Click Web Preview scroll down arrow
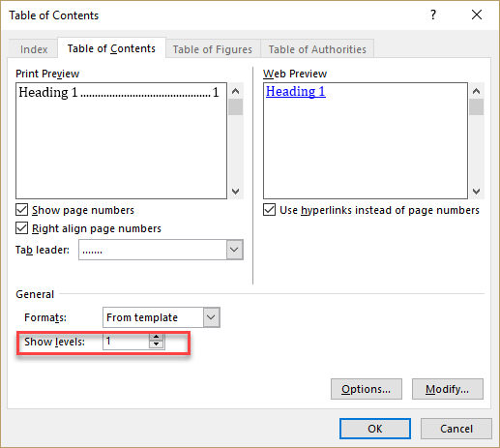This screenshot has height=448, width=500. [476, 191]
